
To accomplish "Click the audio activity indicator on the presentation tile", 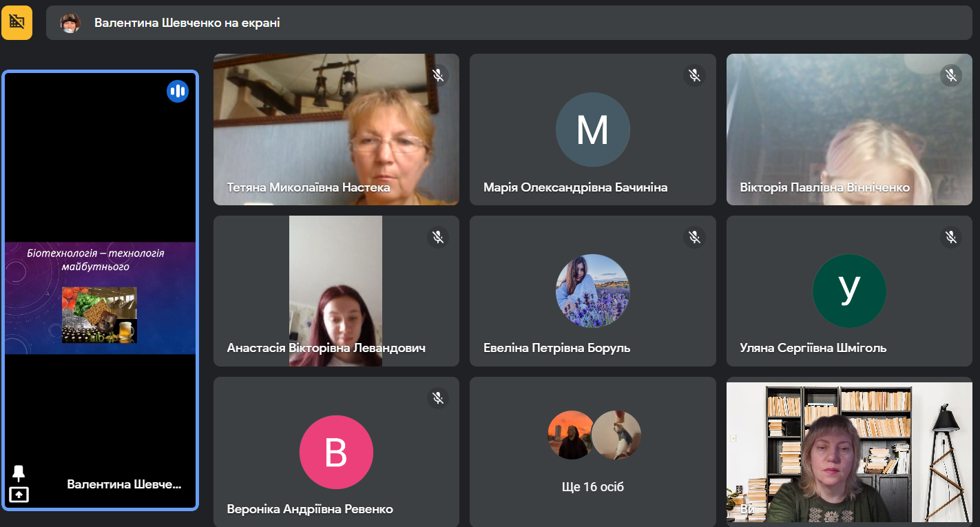I will coord(178,91).
